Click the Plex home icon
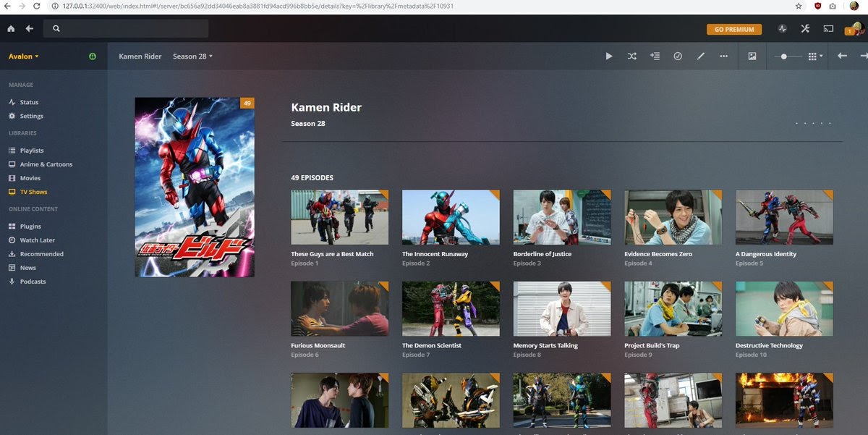This screenshot has width=868, height=435. 11,29
